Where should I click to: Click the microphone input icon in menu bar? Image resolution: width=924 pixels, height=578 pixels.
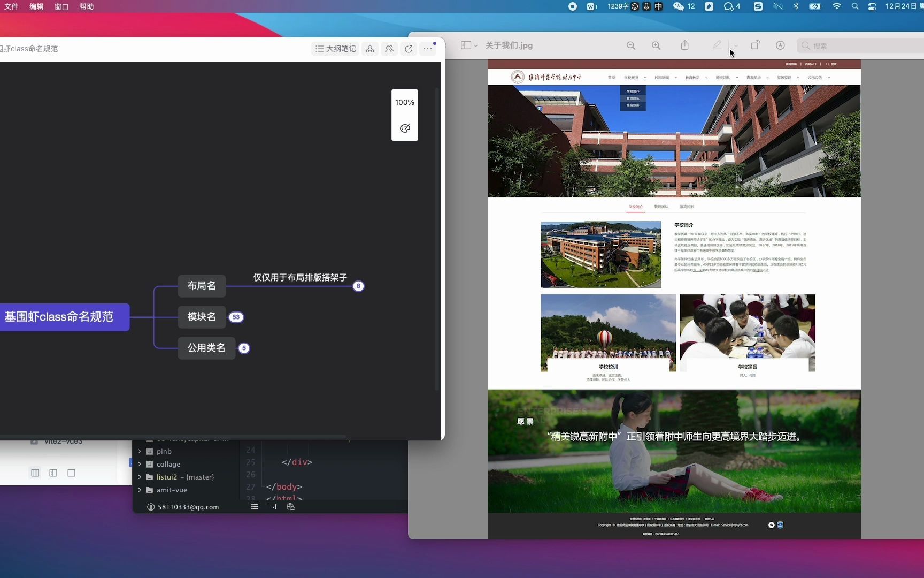(x=646, y=6)
